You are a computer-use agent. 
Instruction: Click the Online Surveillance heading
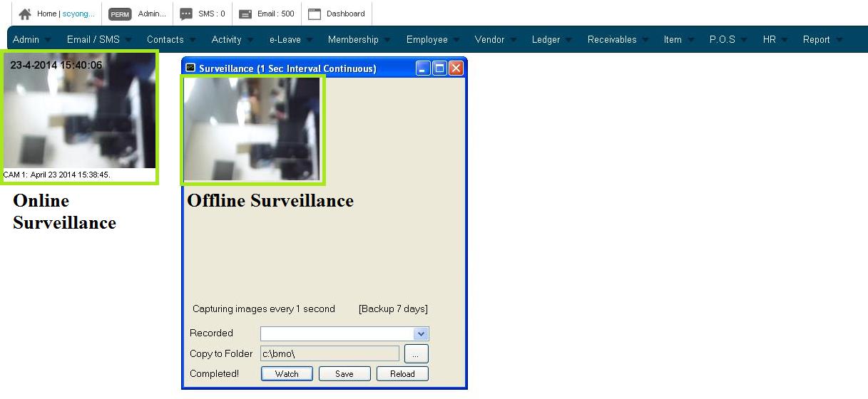point(64,212)
